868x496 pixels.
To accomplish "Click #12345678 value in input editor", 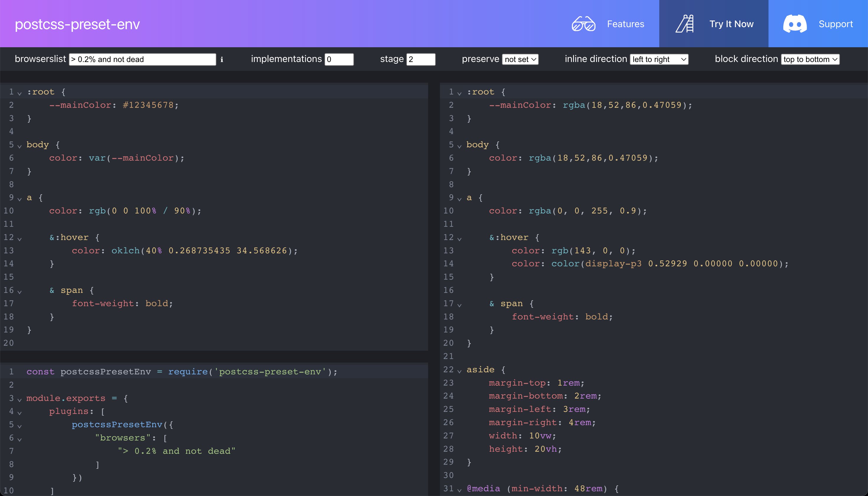I will tap(148, 105).
